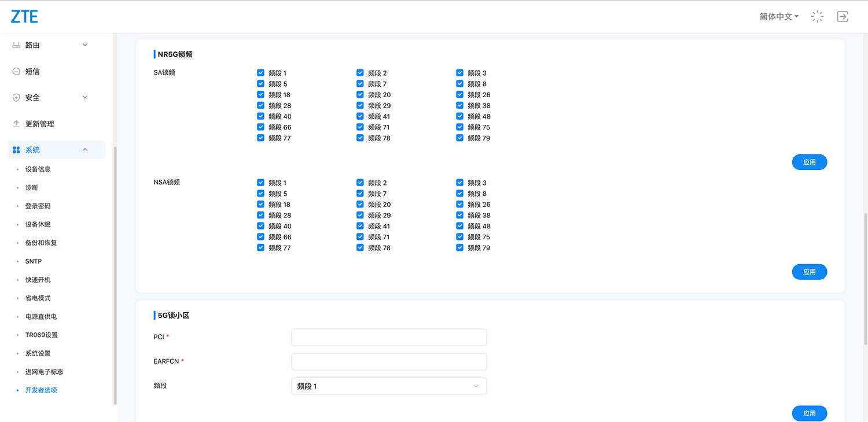Uncheck NSA锁频 频段 75
The image size is (868, 422).
(459, 237)
